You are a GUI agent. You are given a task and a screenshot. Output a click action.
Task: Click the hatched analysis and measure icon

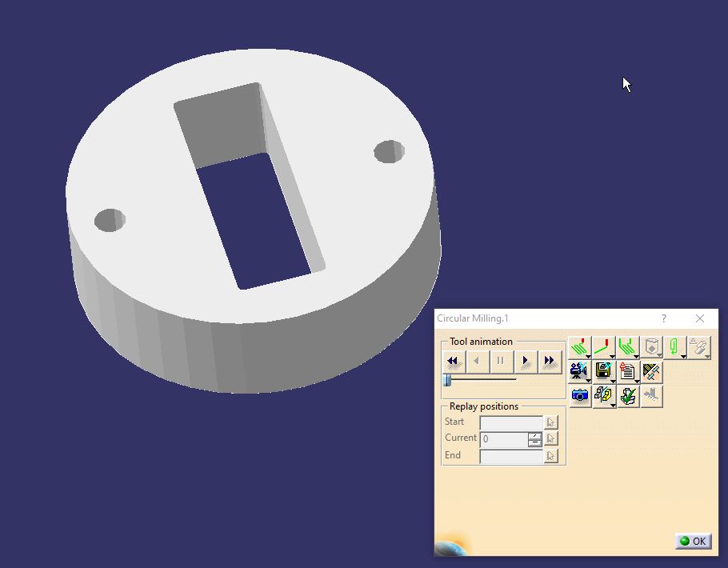(651, 371)
